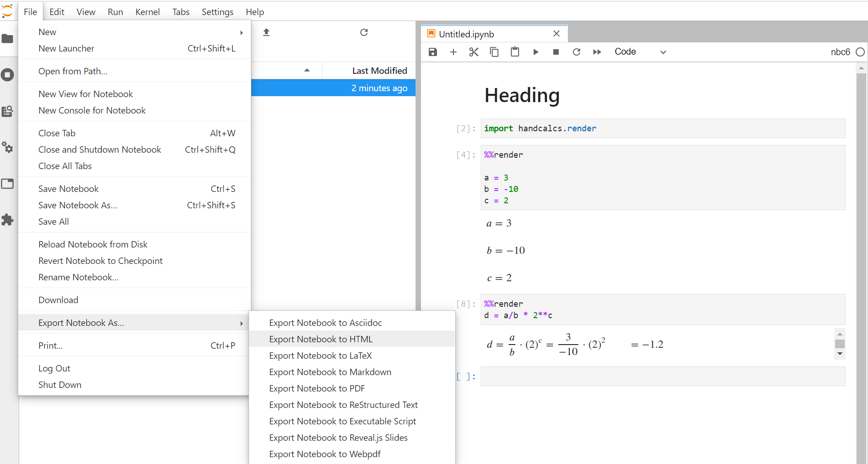Cut selected cells with the scissors icon
Image resolution: width=868 pixels, height=464 pixels.
tap(474, 52)
